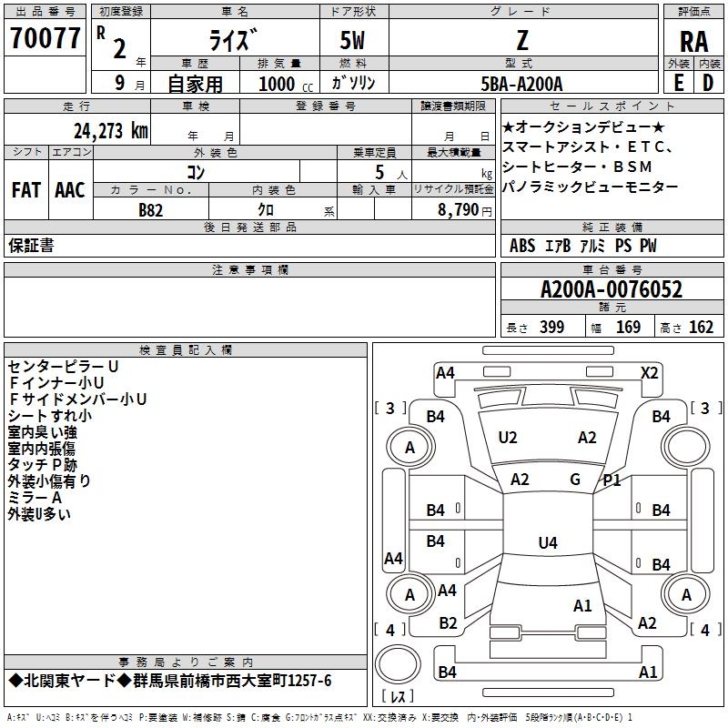
Task: Click the width value "169"
Action: (x=628, y=327)
